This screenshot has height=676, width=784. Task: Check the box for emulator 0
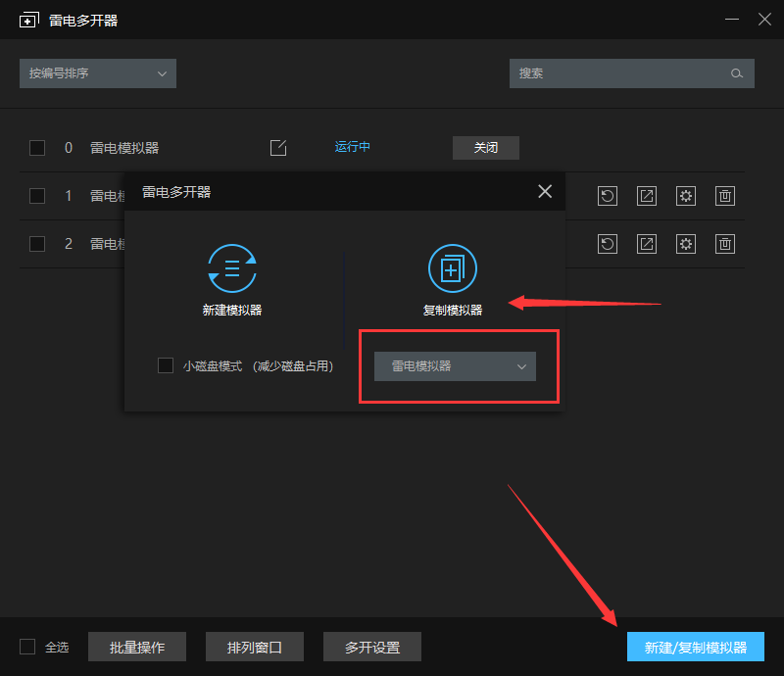[x=37, y=148]
